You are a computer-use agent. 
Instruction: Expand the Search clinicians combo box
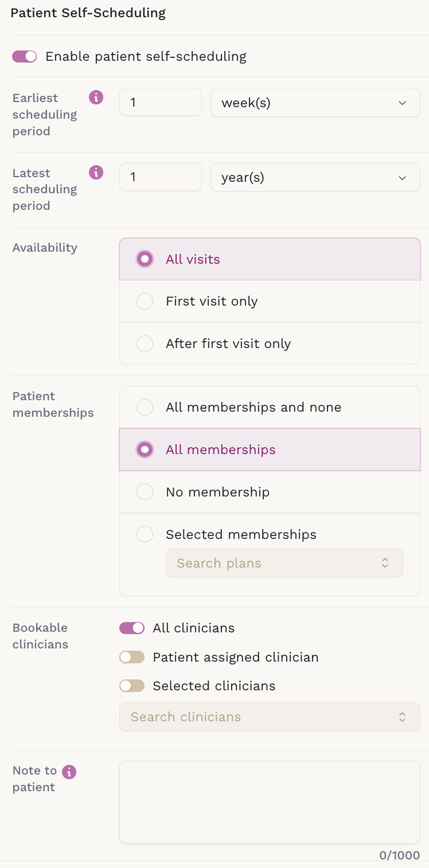coord(270,717)
